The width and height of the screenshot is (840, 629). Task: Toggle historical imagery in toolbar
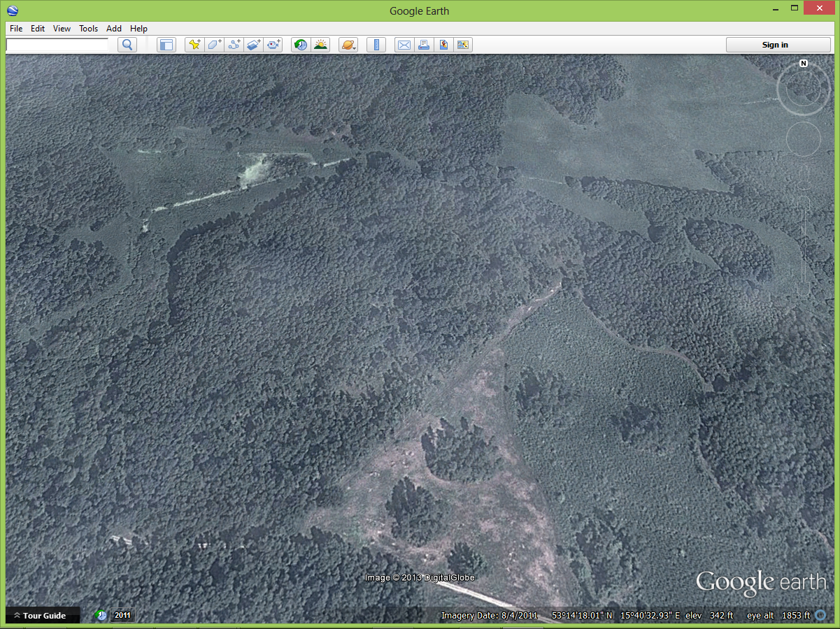point(300,45)
